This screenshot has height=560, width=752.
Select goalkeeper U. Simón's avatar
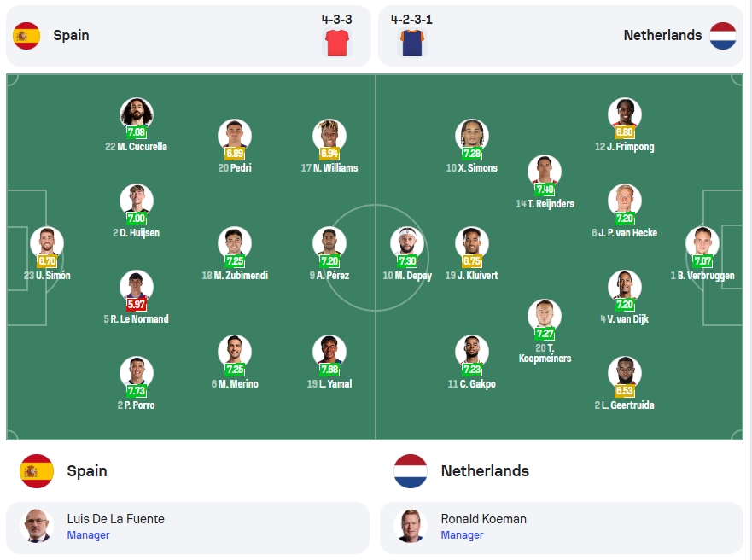(47, 243)
